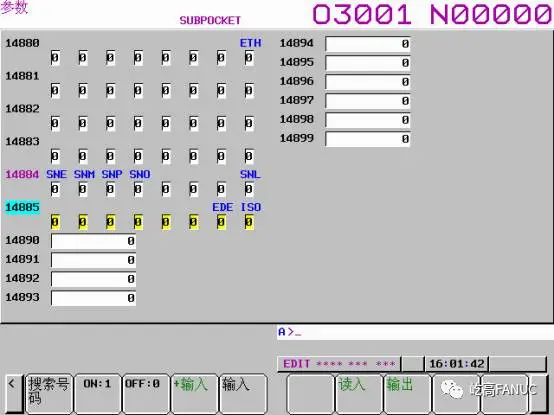The image size is (554, 415).
Task: Toggle ETH bit of parameter 14880
Action: click(249, 58)
